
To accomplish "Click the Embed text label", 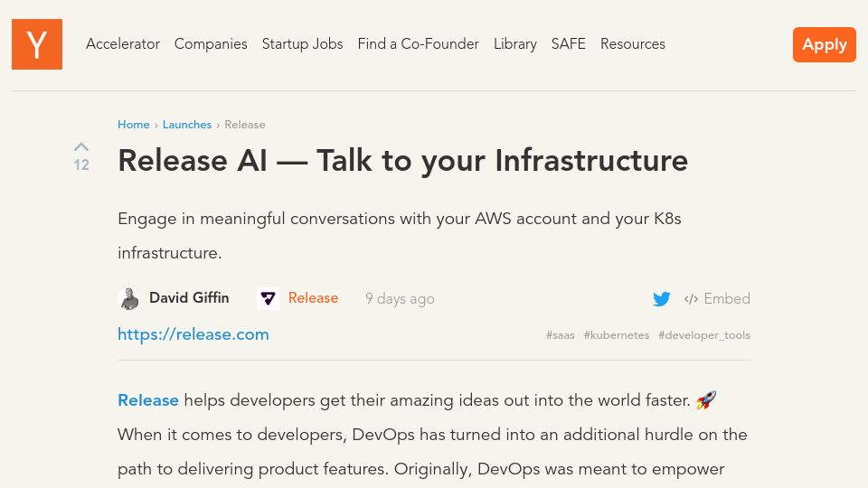I will click(727, 299).
